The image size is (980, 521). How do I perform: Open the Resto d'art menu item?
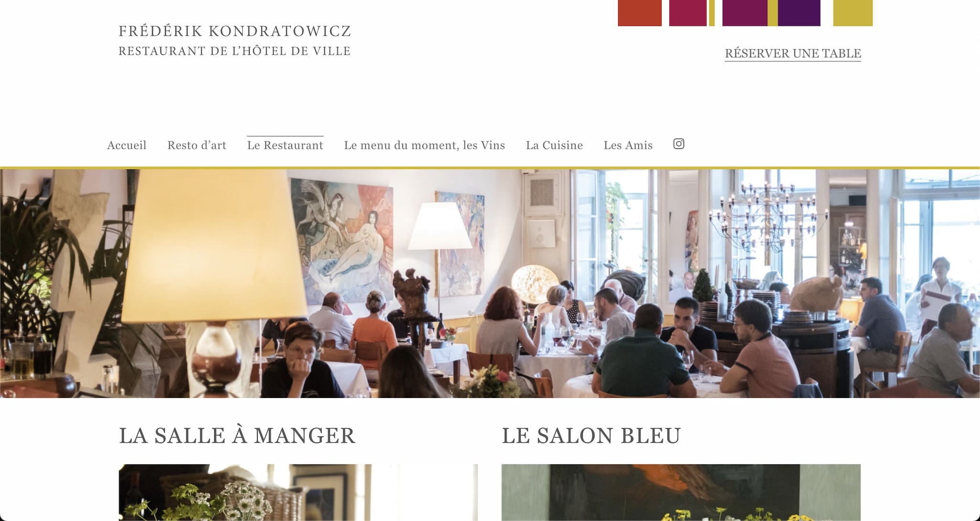(196, 145)
